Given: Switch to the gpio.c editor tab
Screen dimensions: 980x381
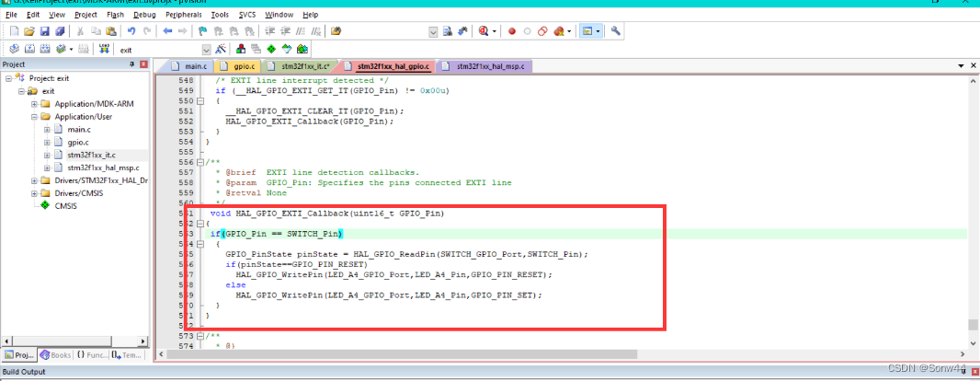Looking at the screenshot, I should tap(237, 65).
